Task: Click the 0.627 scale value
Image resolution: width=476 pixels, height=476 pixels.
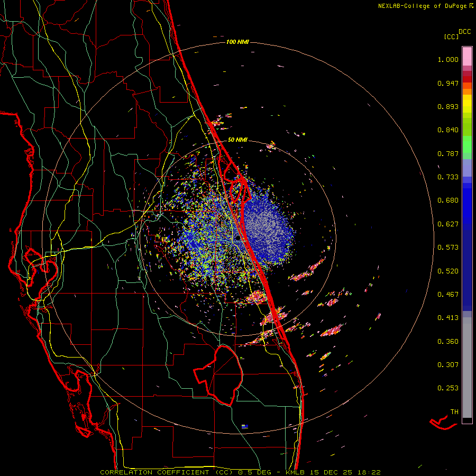Action: (448, 224)
